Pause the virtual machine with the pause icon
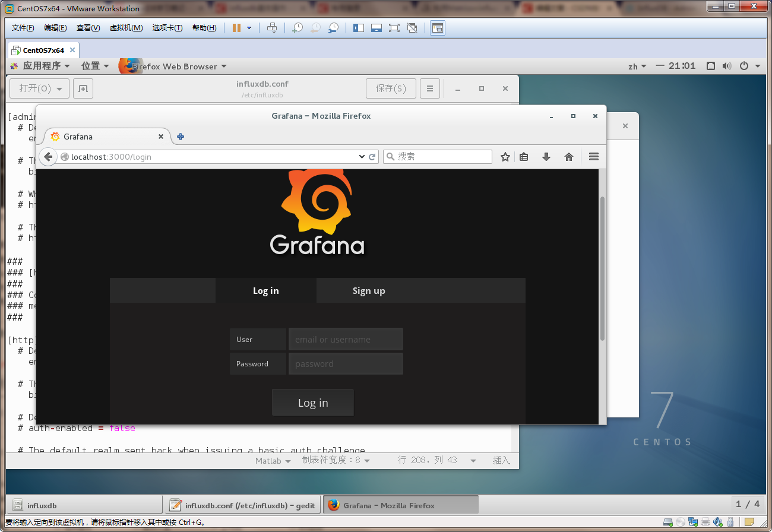The height and width of the screenshot is (532, 772). (236, 28)
